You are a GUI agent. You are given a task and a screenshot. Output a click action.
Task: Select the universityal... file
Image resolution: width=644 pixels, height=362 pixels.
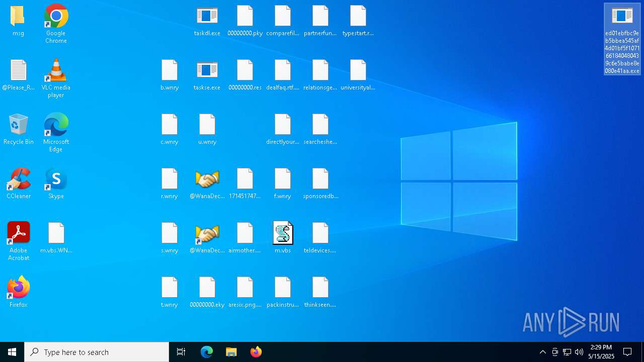[358, 75]
